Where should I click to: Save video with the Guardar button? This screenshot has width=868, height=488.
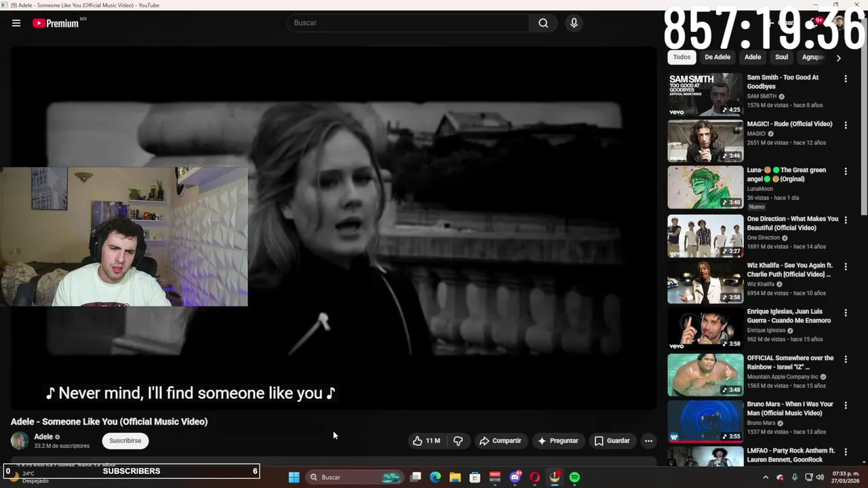[x=612, y=441]
